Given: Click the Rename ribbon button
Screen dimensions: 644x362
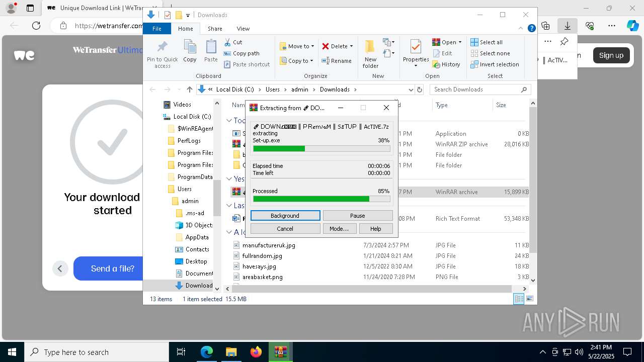Looking at the screenshot, I should tap(337, 61).
